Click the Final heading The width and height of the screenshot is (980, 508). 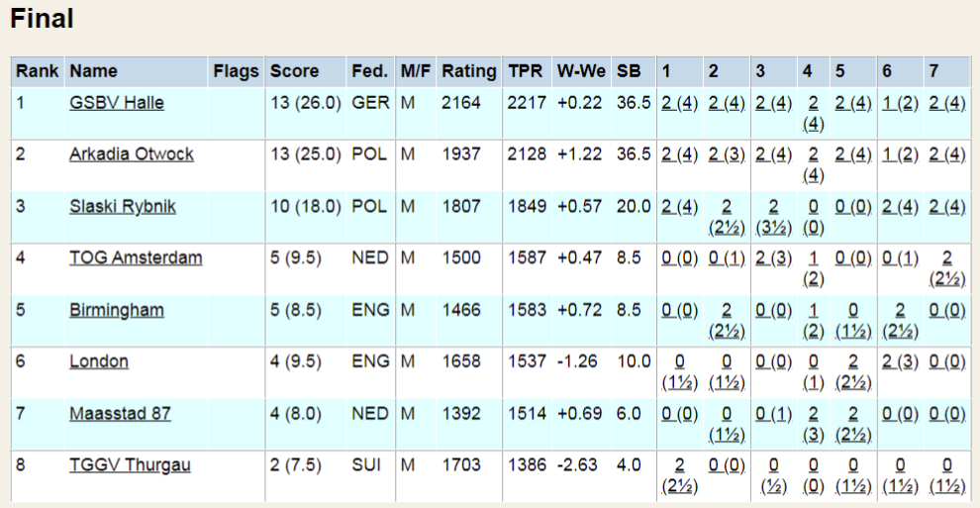click(x=42, y=18)
